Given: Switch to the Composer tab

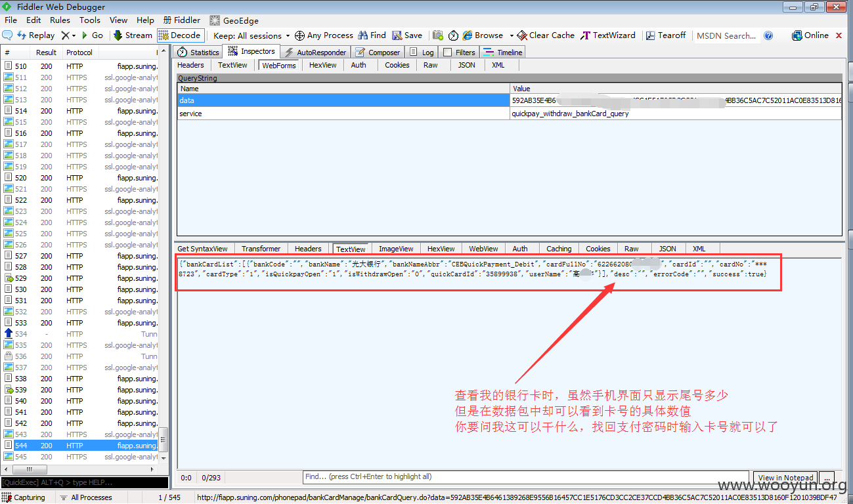Looking at the screenshot, I should (378, 52).
